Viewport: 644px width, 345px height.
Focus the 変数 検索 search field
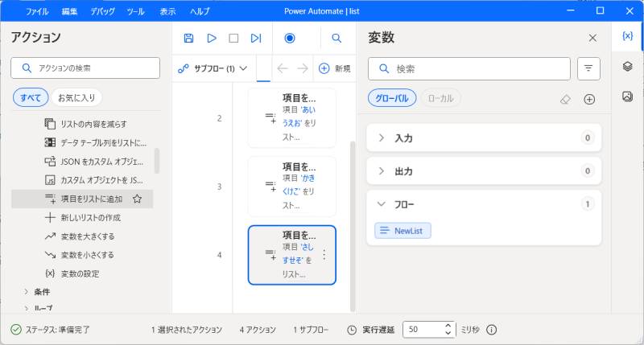point(469,68)
